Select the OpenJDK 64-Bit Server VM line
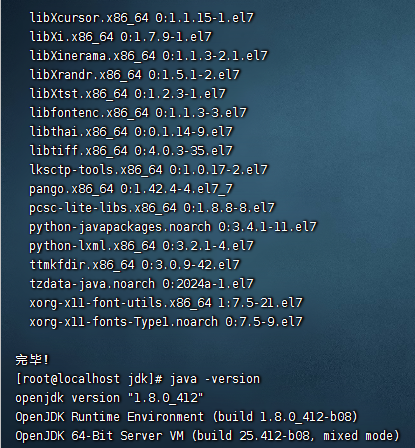The width and height of the screenshot is (415, 448). pos(207,436)
